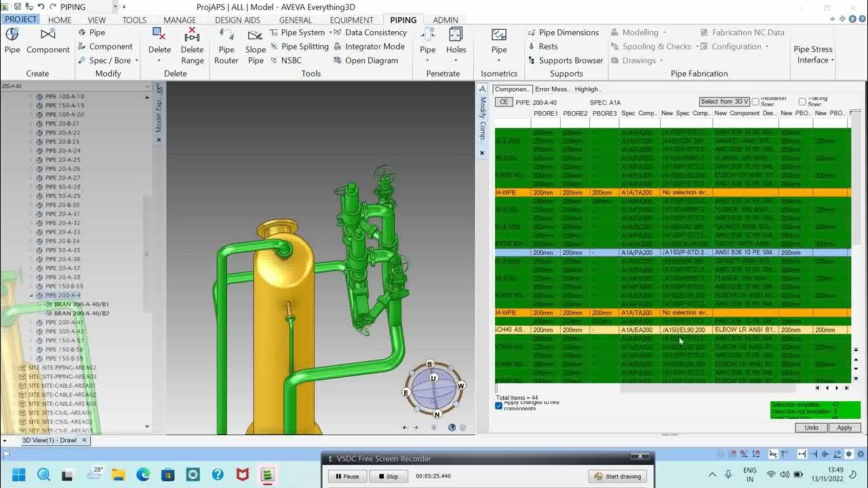Select BRAN 200-A-40/B1 in model tree
This screenshot has height=488, width=868.
click(81, 304)
